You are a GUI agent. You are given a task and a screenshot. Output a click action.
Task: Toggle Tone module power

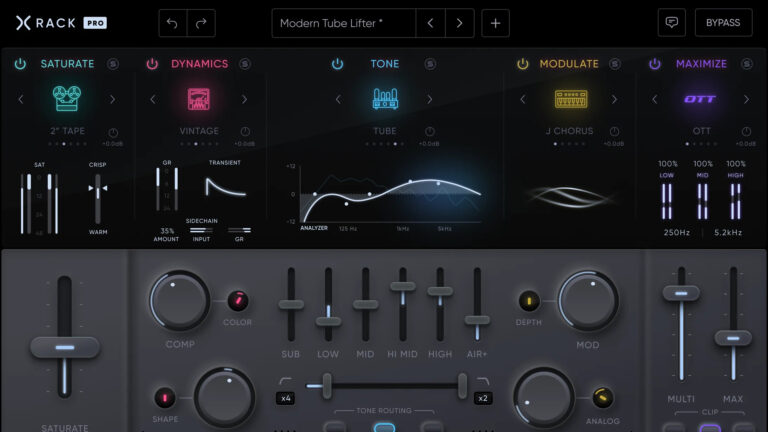[x=337, y=64]
